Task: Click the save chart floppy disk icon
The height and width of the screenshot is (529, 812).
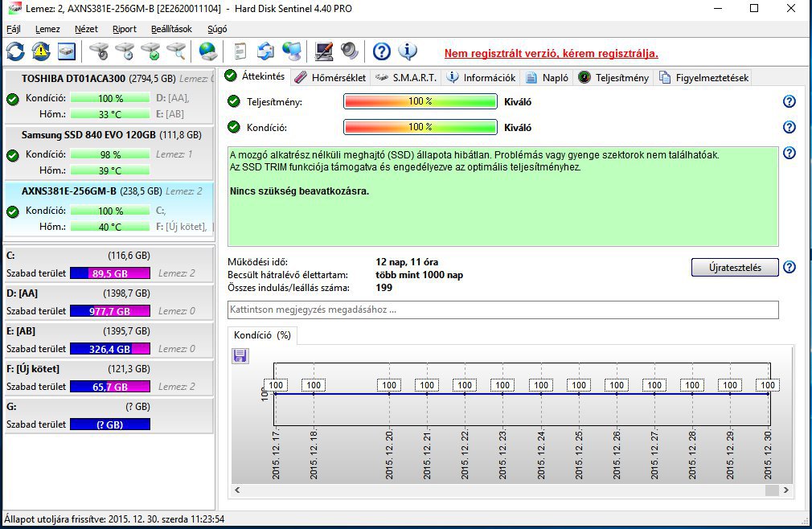Action: coord(240,355)
